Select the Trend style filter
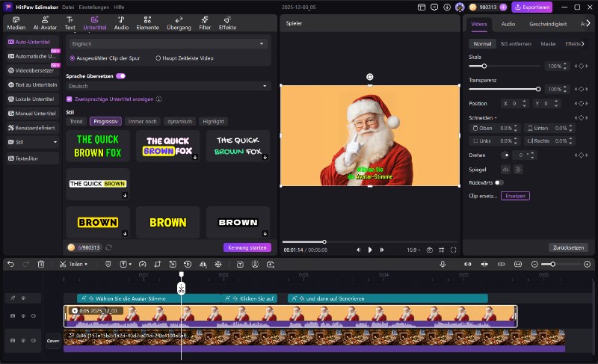Image resolution: width=598 pixels, height=364 pixels. click(76, 122)
